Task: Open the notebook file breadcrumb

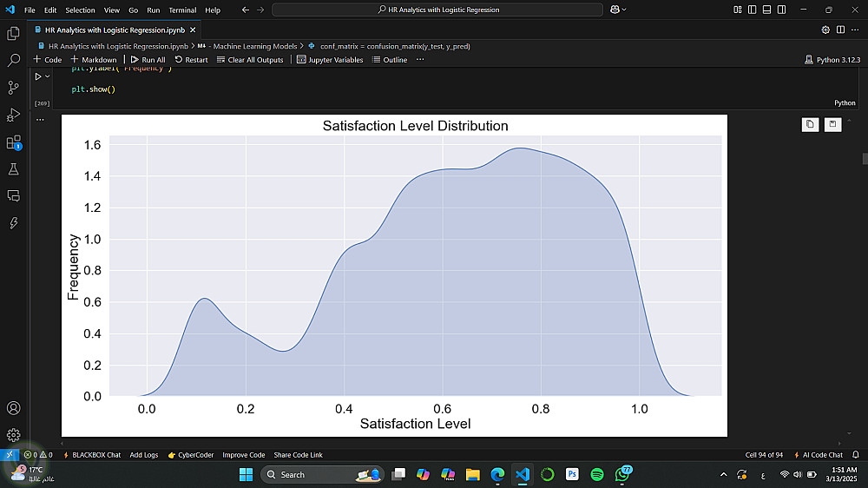Action: tap(113, 46)
